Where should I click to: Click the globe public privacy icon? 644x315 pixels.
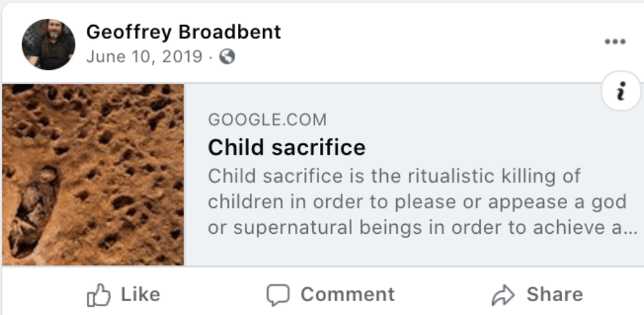click(227, 57)
